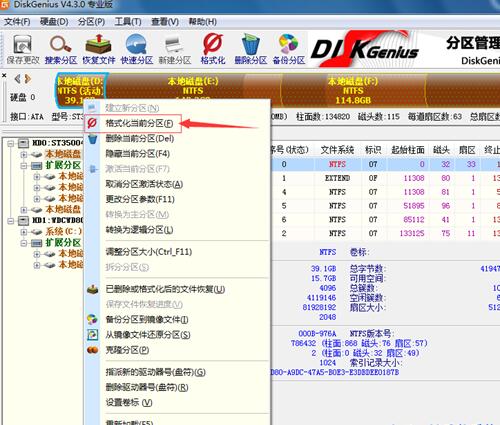Collapse the 扩展分区 node under HD1
Image resolution: width=500 pixels, height=425 pixels.
(x=24, y=243)
